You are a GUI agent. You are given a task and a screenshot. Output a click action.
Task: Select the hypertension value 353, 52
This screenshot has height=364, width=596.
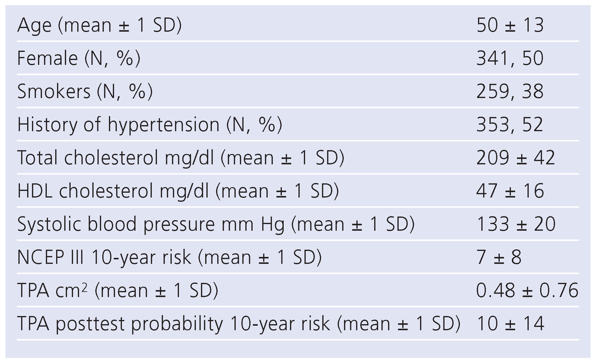point(510,125)
